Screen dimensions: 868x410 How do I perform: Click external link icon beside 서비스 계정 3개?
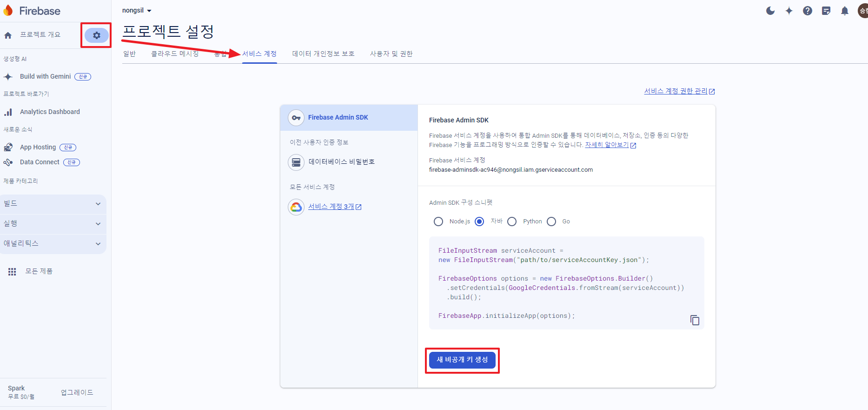click(x=358, y=207)
